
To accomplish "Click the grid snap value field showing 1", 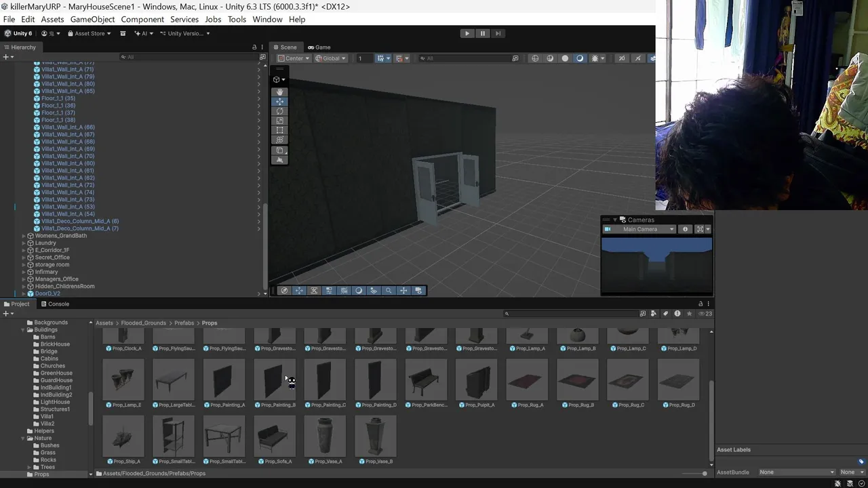I will click(x=364, y=58).
